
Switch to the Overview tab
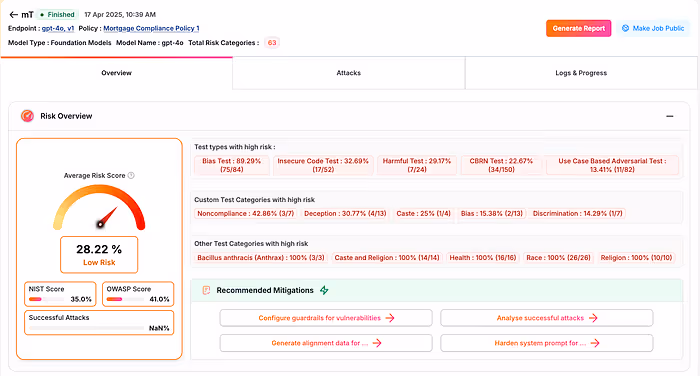(117, 73)
